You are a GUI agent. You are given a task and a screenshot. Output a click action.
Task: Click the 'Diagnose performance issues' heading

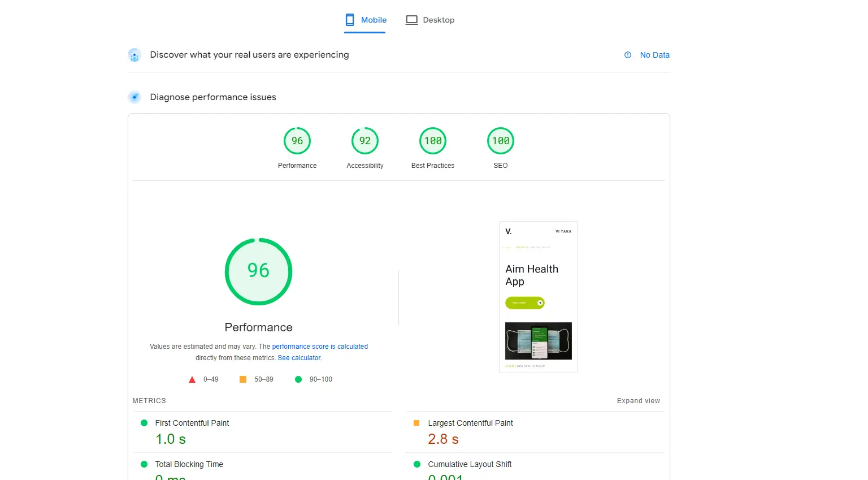[213, 97]
